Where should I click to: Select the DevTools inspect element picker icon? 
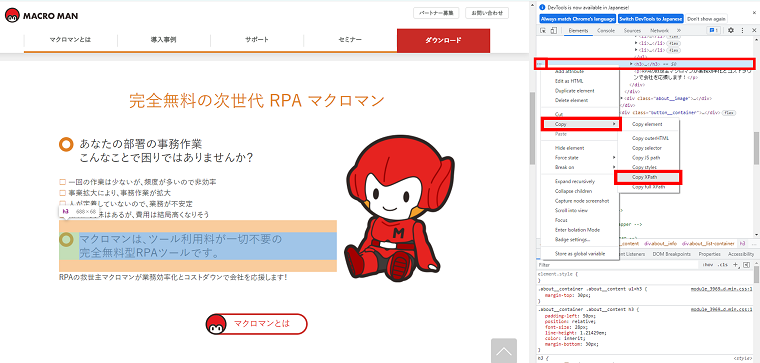point(544,31)
